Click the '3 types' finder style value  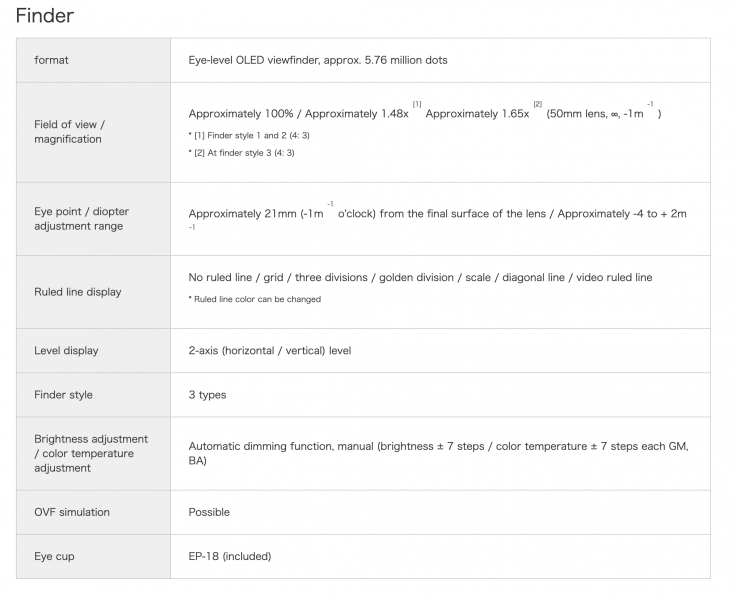point(207,395)
